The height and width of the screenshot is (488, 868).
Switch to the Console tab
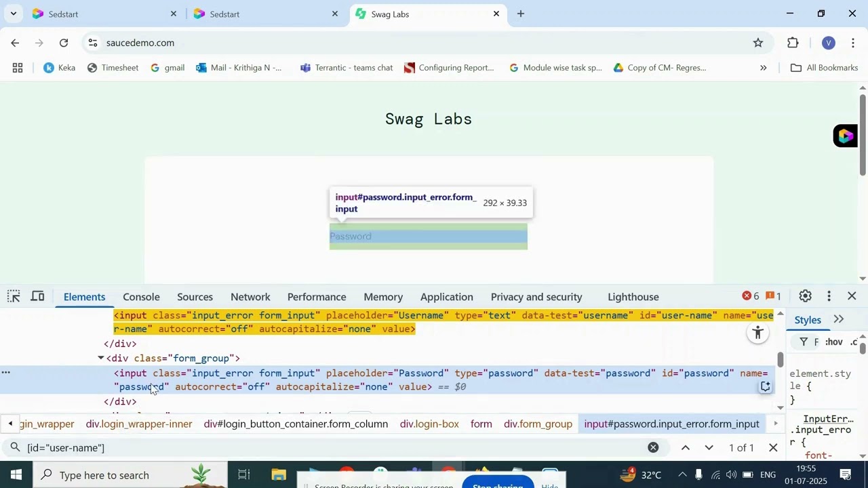[x=141, y=297]
